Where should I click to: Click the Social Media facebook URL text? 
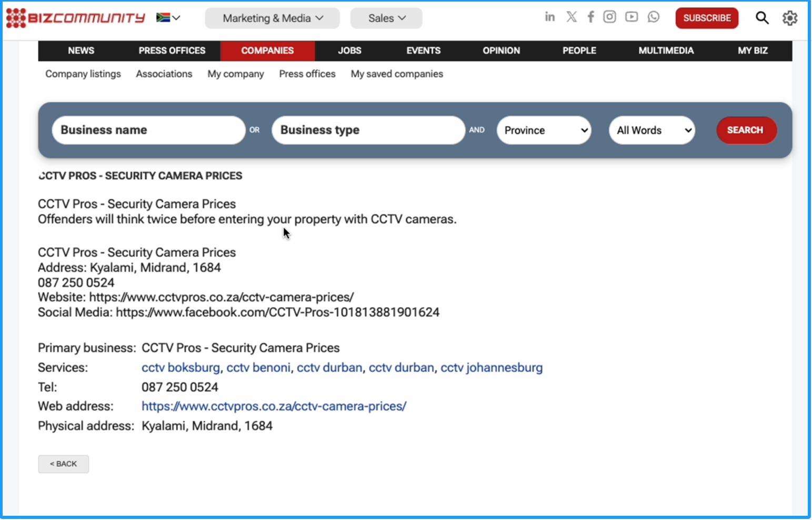coord(277,312)
